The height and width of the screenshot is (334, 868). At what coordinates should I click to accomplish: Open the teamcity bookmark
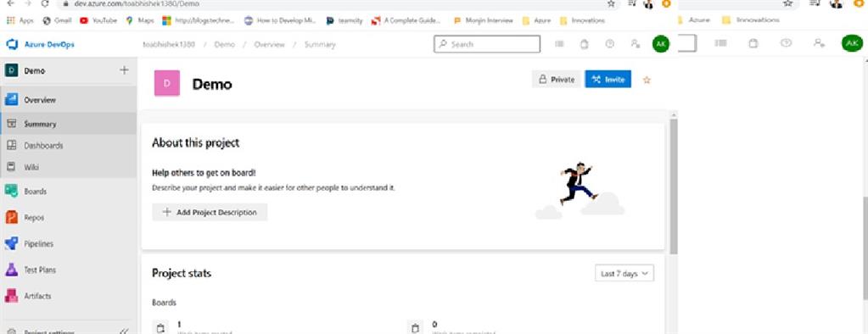[344, 20]
